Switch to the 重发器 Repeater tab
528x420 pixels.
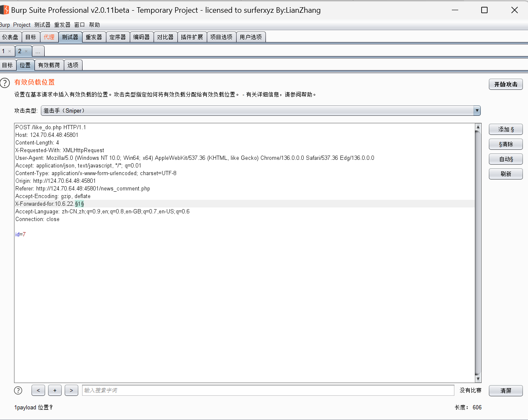[x=94, y=37]
